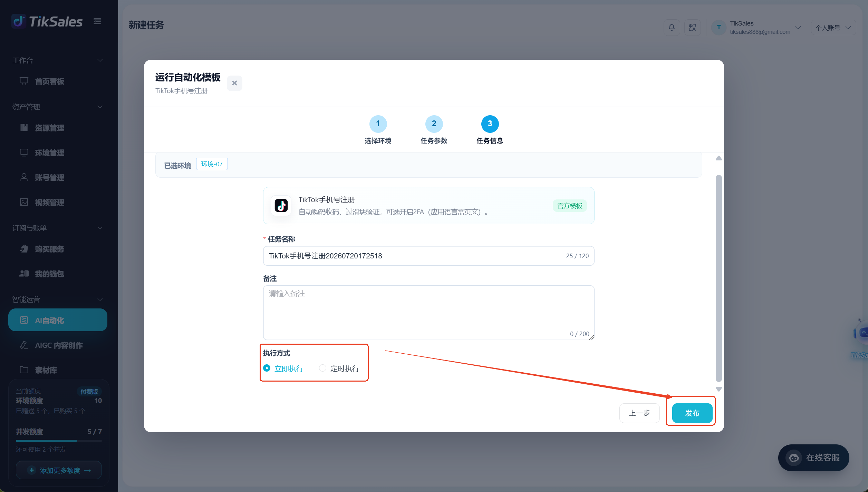Focus the 任务名称 input field
Image resolution: width=868 pixels, height=492 pixels.
point(428,256)
